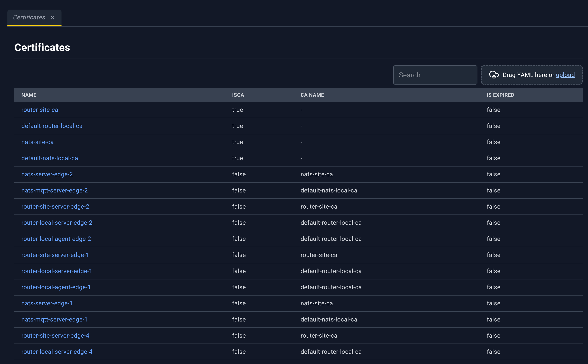Focus the Search input field
The height and width of the screenshot is (364, 588).
(x=435, y=75)
